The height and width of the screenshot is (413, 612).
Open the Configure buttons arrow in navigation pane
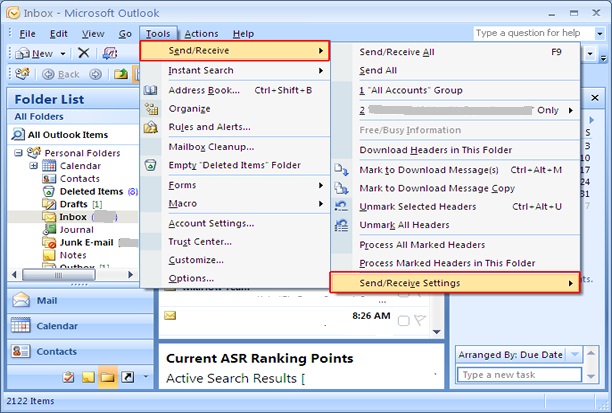click(146, 377)
